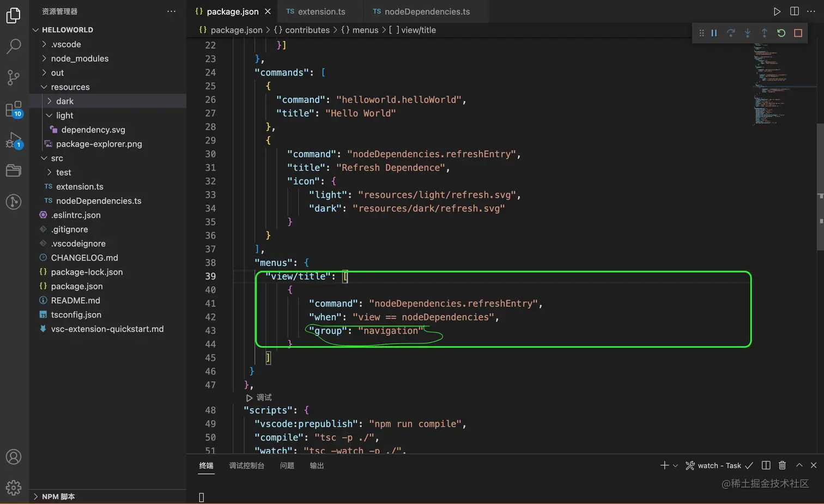Open package-lock.json file

coord(108,272)
